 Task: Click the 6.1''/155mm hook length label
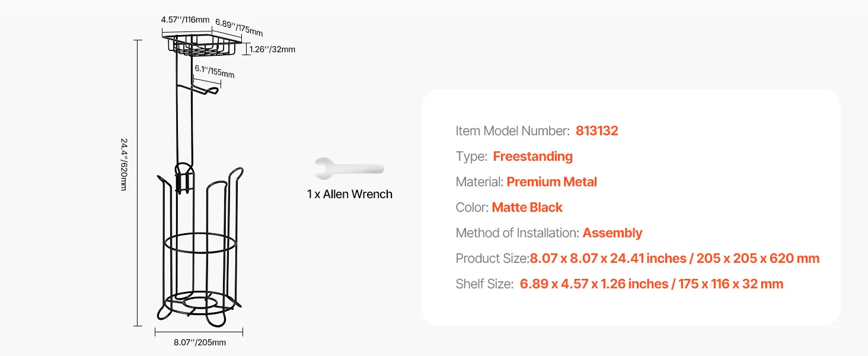point(215,71)
